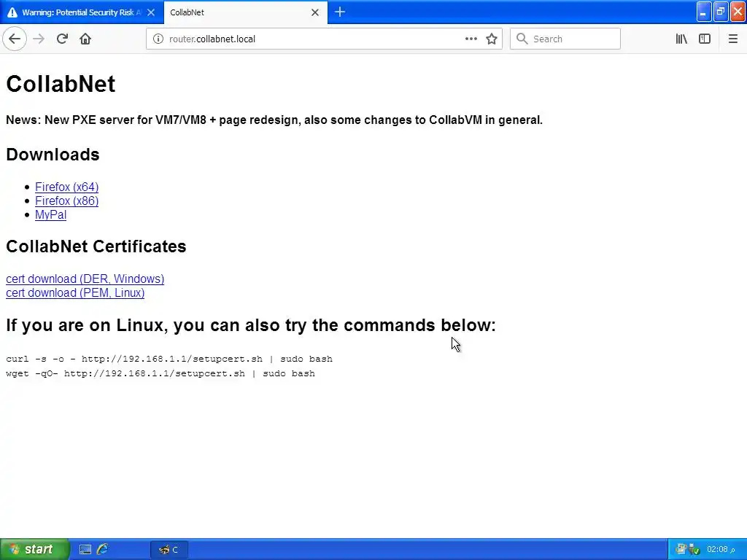Click Show Desktop quick launch icon
Screen dimensions: 747x560
[85, 550]
